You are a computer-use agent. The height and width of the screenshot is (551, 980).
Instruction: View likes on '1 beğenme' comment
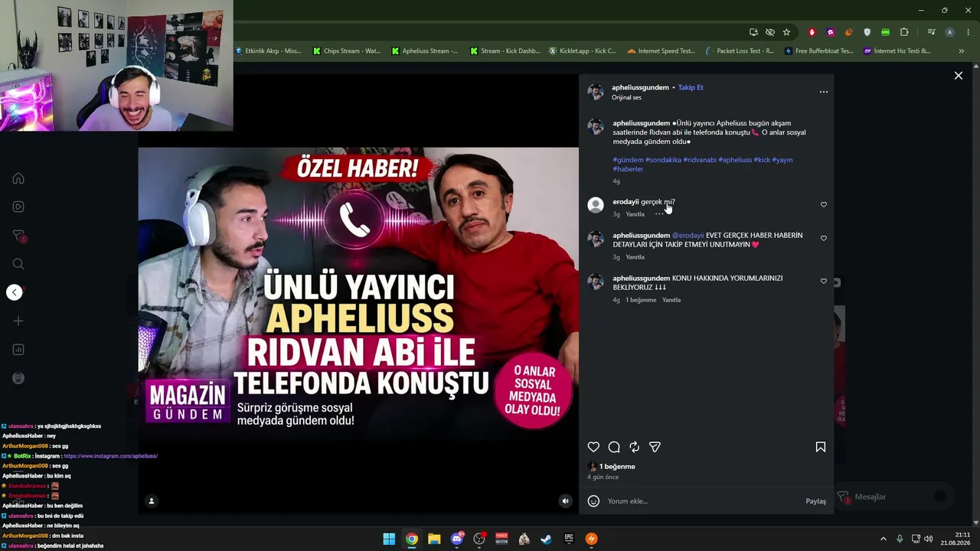pos(641,300)
